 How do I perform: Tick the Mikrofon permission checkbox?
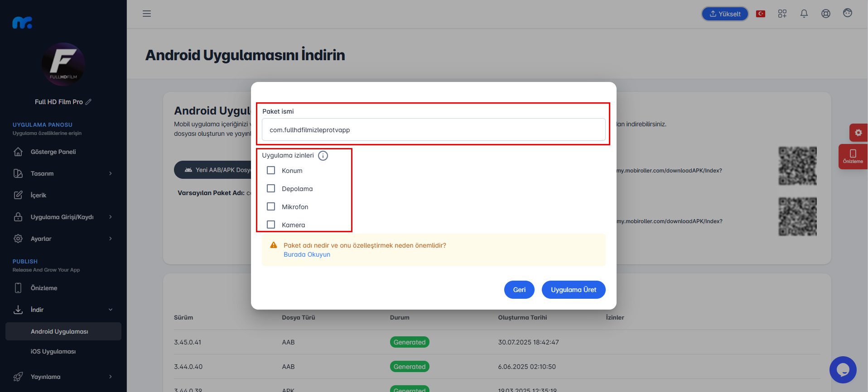click(x=271, y=206)
